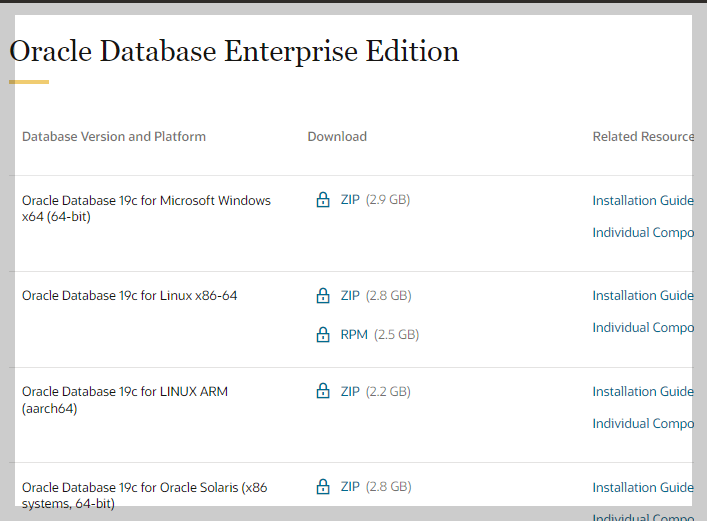707x521 pixels.
Task: Open Individual Components for LINUX ARM
Action: click(642, 424)
